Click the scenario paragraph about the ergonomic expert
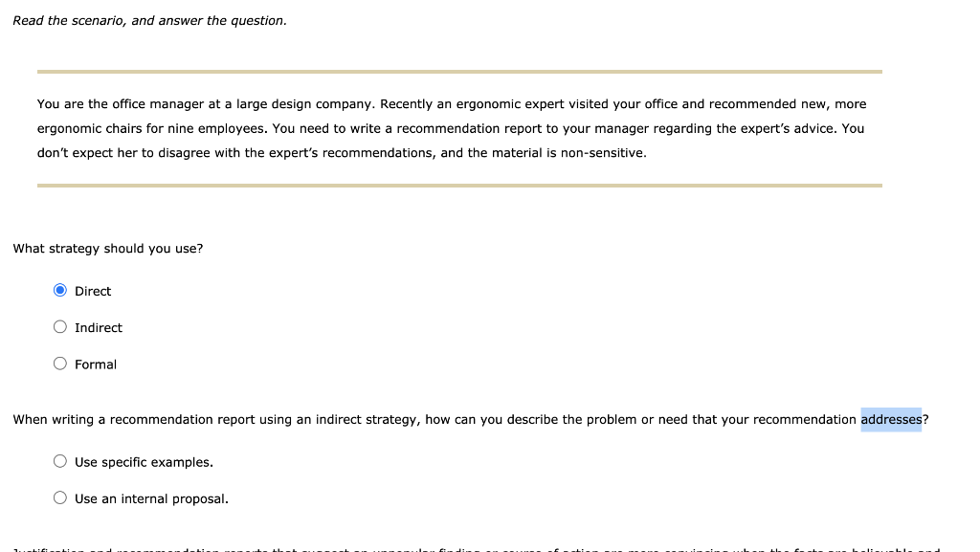 [450, 128]
